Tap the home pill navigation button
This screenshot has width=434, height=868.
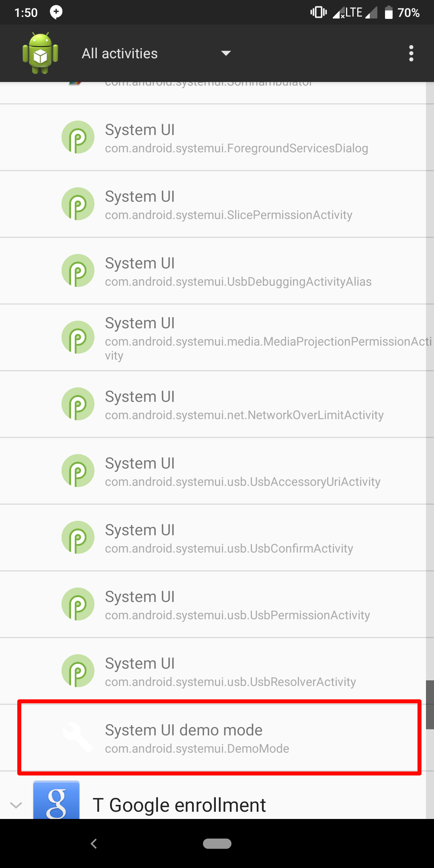pos(217,843)
